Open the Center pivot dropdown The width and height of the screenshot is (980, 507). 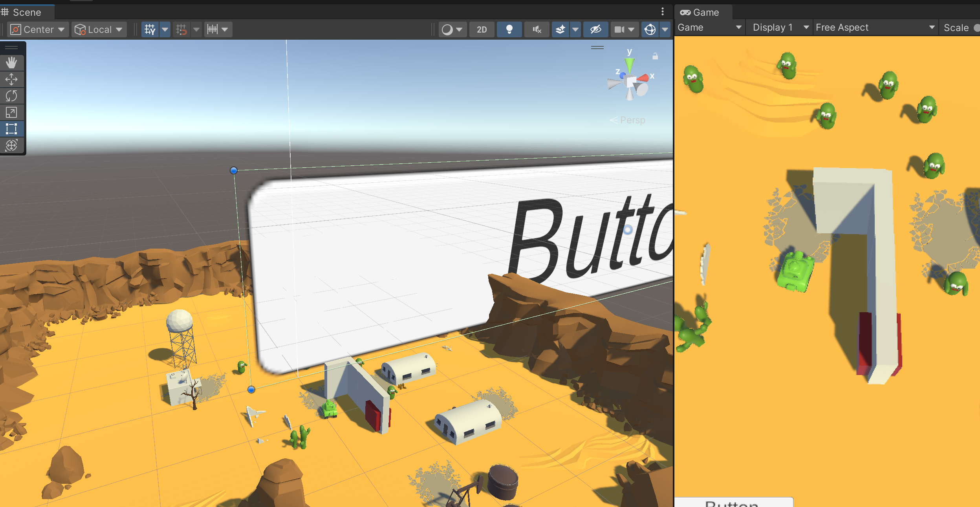coord(38,29)
